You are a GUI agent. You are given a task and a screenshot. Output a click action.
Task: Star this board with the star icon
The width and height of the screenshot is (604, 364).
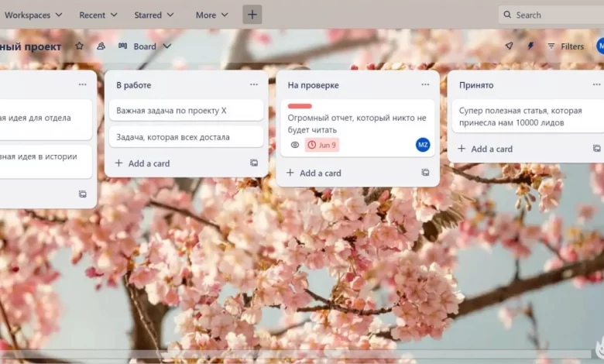coord(79,46)
